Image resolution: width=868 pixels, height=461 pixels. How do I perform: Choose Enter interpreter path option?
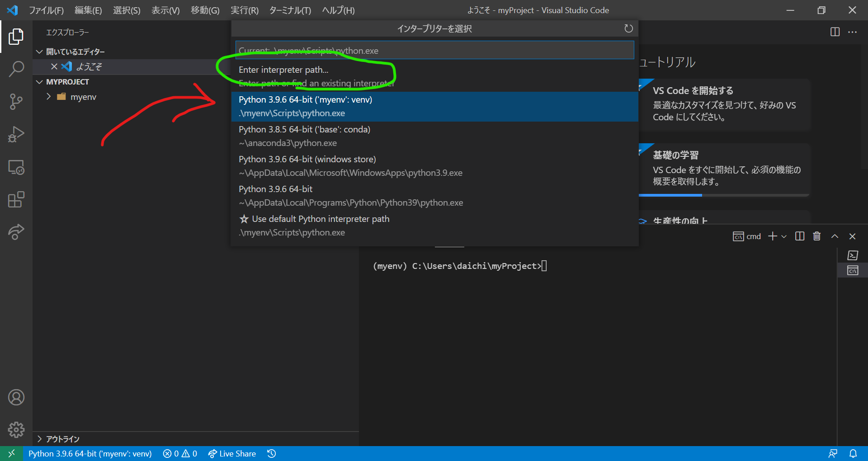tap(434, 76)
